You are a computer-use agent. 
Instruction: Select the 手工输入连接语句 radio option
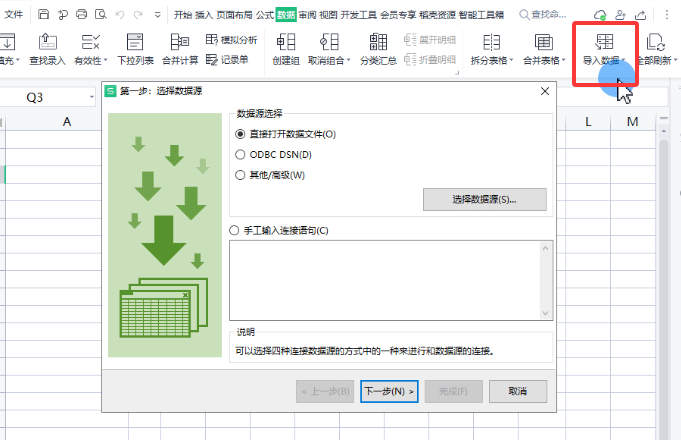pos(236,230)
